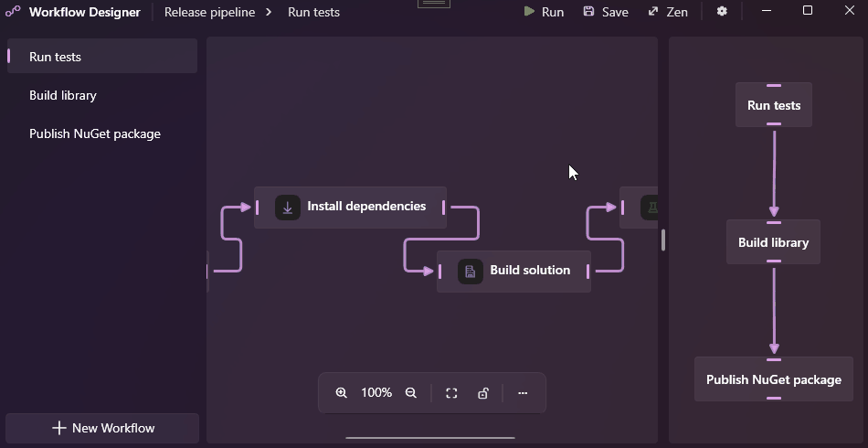Enter Zen mode

(668, 12)
